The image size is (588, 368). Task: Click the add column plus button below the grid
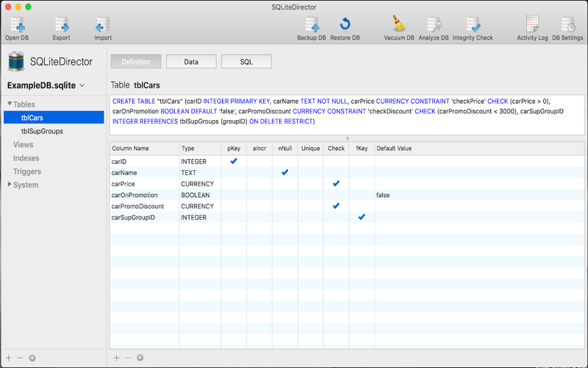116,358
